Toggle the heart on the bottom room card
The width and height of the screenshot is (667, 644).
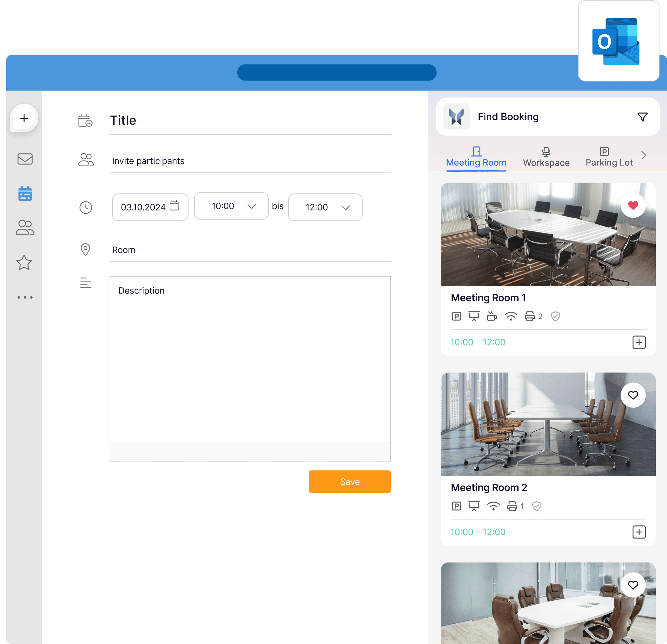(633, 585)
